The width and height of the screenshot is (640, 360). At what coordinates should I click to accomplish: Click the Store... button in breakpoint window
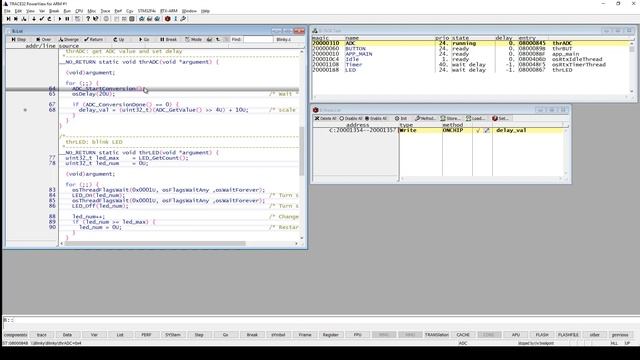click(x=451, y=118)
